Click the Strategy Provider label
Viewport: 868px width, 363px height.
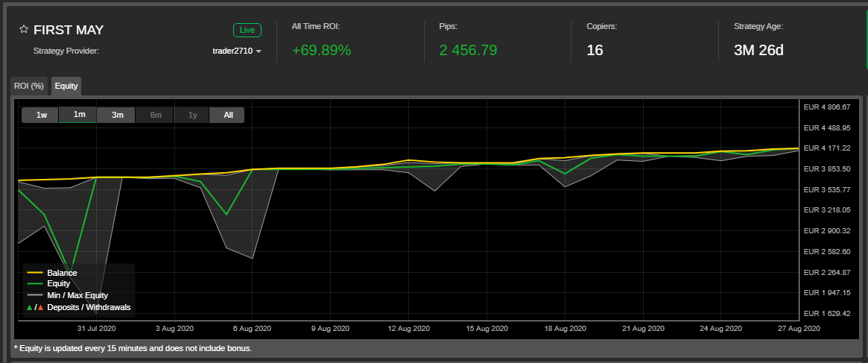click(66, 51)
